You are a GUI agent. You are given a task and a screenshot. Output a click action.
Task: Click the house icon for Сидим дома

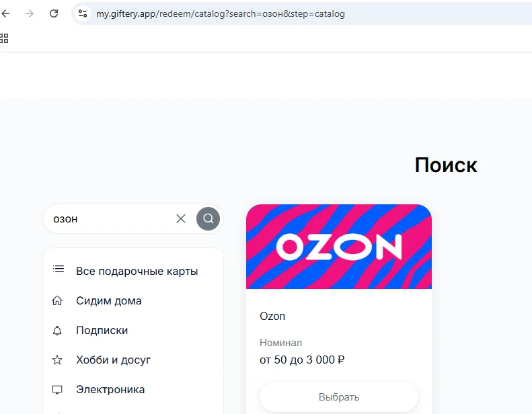57,300
